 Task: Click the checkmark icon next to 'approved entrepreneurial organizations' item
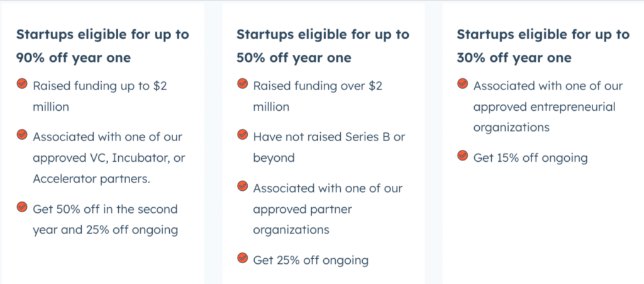[x=462, y=84]
